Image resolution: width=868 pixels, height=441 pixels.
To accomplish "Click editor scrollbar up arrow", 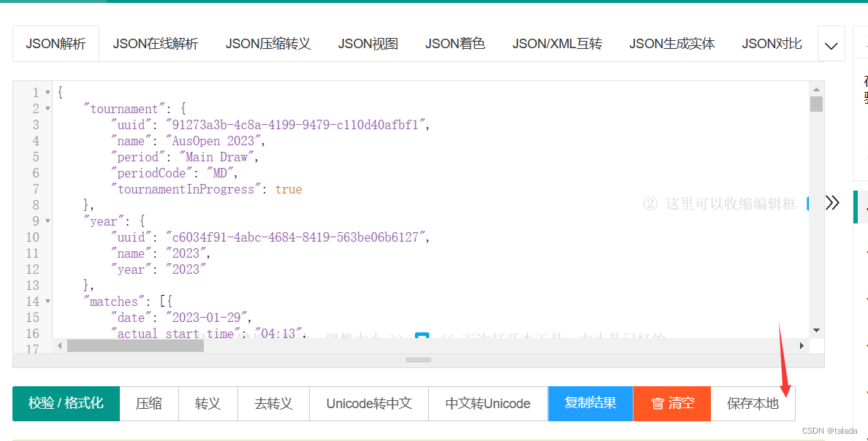I will click(x=817, y=89).
